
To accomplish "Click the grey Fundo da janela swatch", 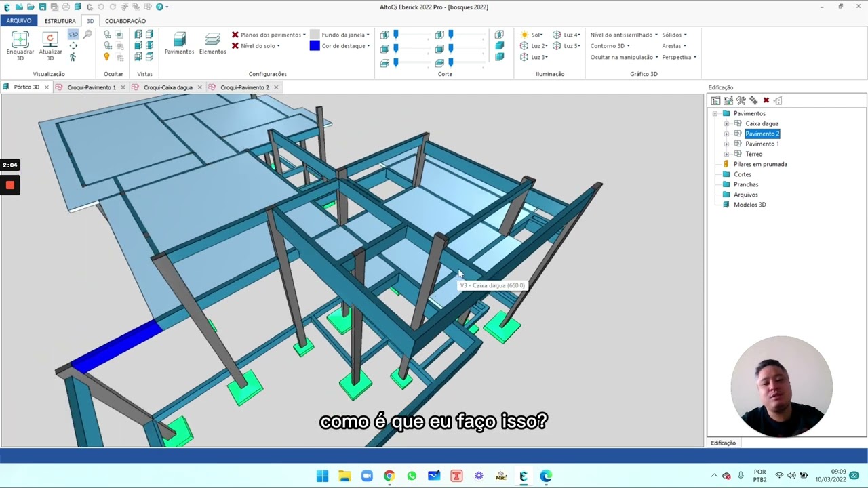I will point(315,35).
